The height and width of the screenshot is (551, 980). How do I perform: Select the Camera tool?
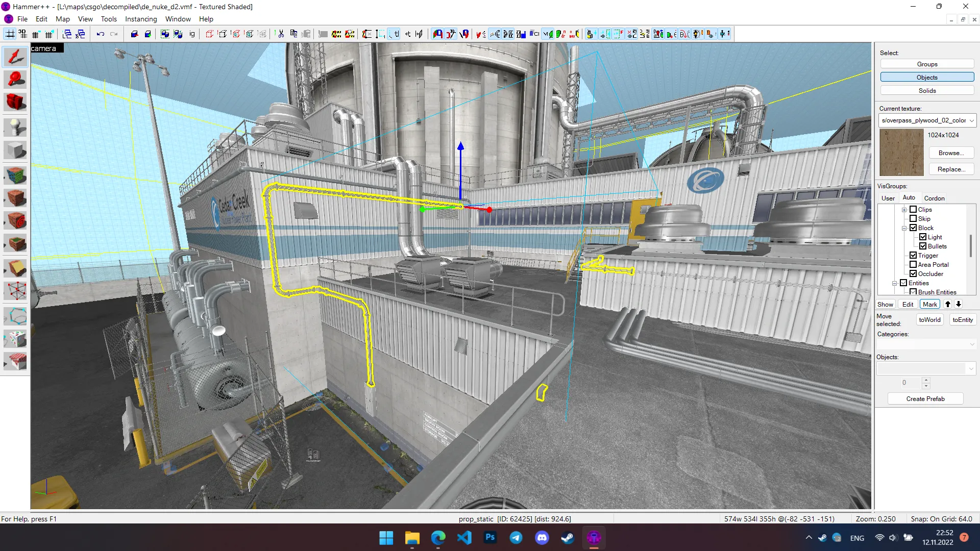pos(15,102)
